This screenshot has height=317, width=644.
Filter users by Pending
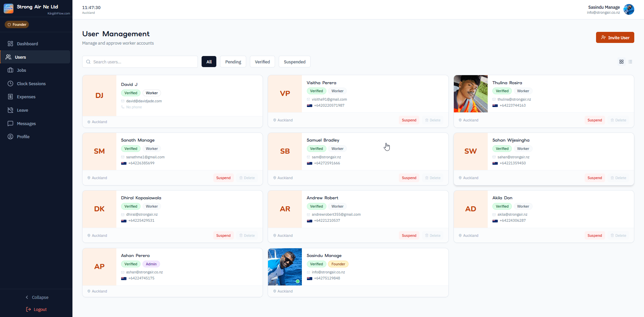click(x=233, y=62)
